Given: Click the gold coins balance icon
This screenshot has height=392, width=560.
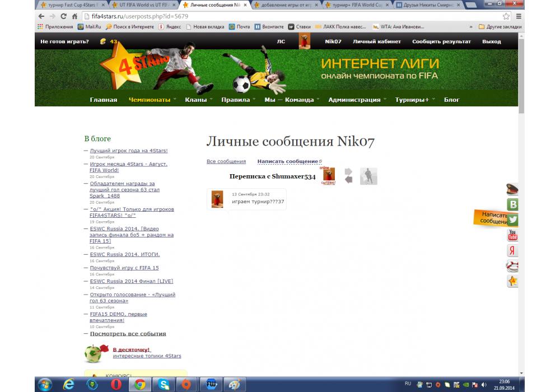Looking at the screenshot, I should 102,41.
